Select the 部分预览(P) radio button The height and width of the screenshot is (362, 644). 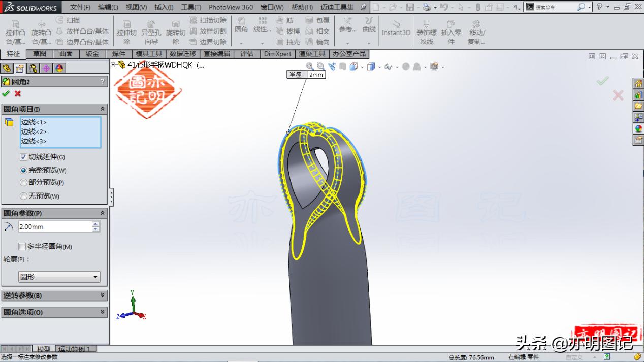[23, 183]
